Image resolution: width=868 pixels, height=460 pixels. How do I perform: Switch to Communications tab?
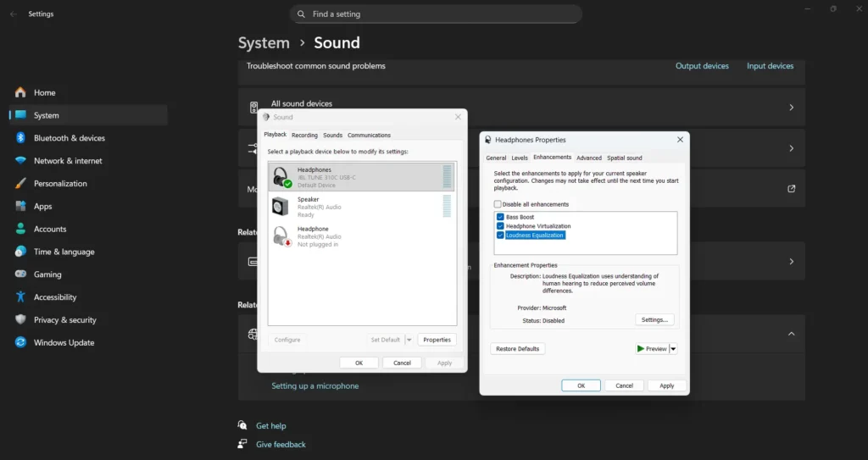pyautogui.click(x=369, y=135)
